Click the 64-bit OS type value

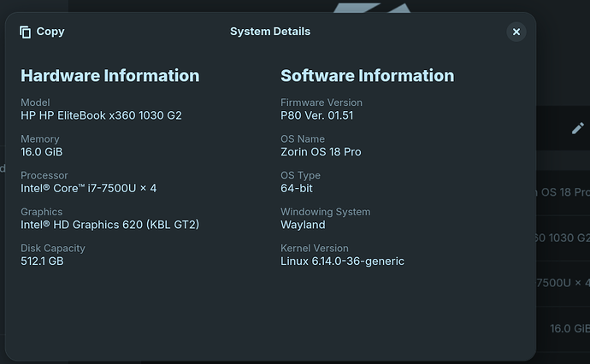click(296, 188)
